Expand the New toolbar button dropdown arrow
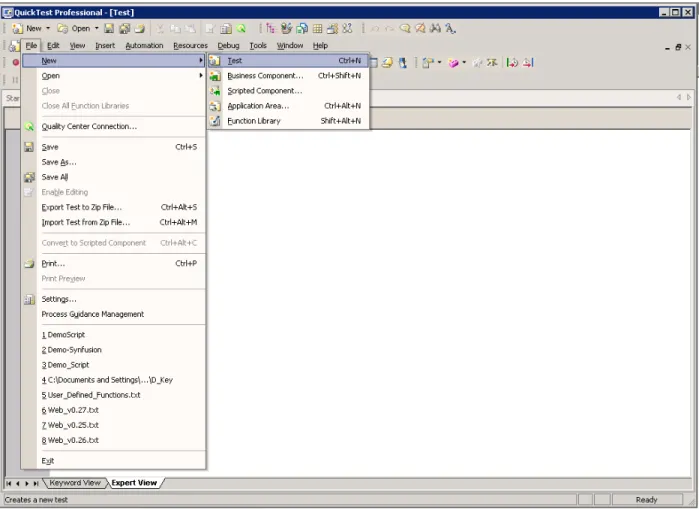Screen dimensions: 699x509 (x=48, y=29)
